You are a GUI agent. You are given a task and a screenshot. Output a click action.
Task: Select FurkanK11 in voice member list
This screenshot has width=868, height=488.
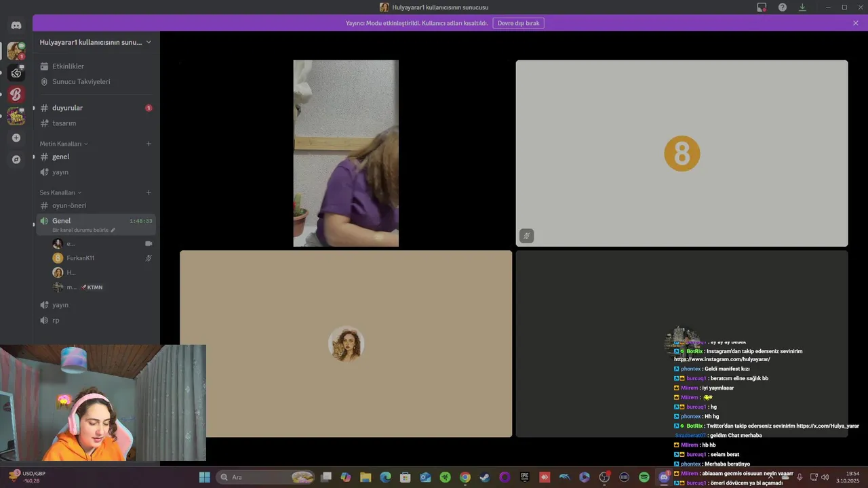point(102,258)
